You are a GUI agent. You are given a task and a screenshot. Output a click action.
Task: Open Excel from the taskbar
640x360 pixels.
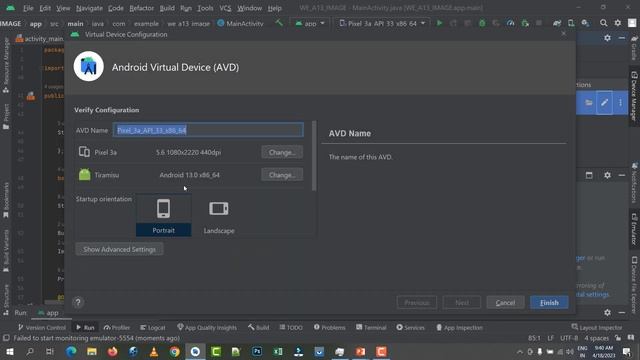(278, 351)
